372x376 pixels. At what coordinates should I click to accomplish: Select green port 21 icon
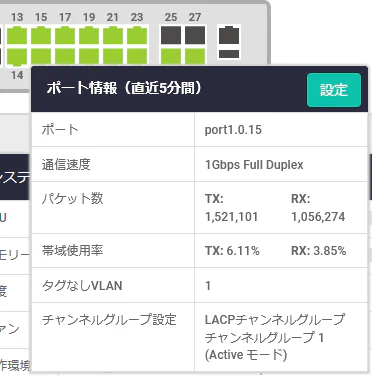(113, 36)
